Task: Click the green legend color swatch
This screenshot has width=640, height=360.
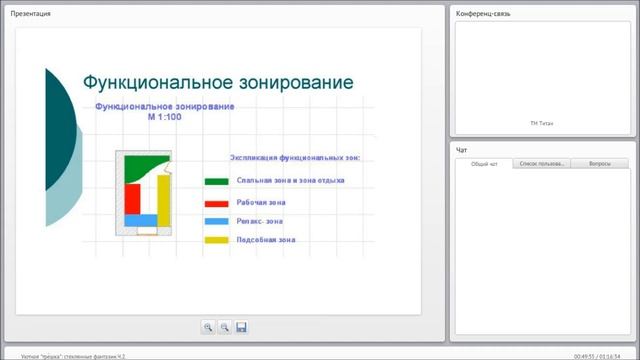Action: pyautogui.click(x=216, y=182)
